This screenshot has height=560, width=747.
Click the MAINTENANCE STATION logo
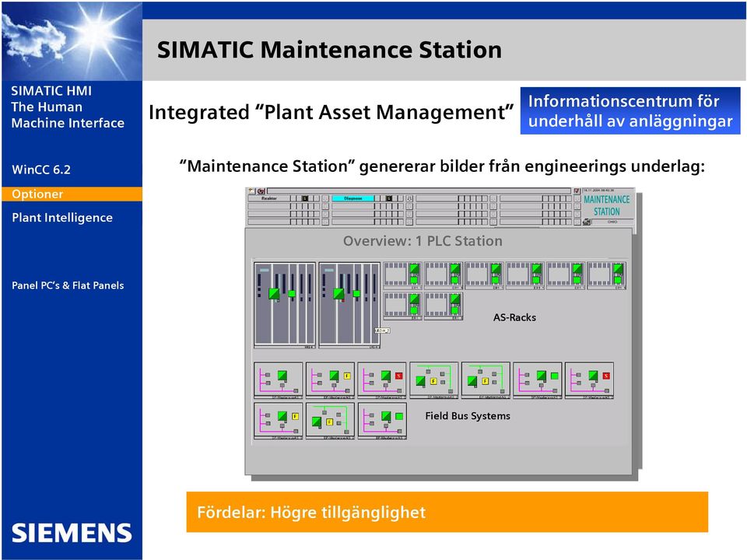[607, 205]
